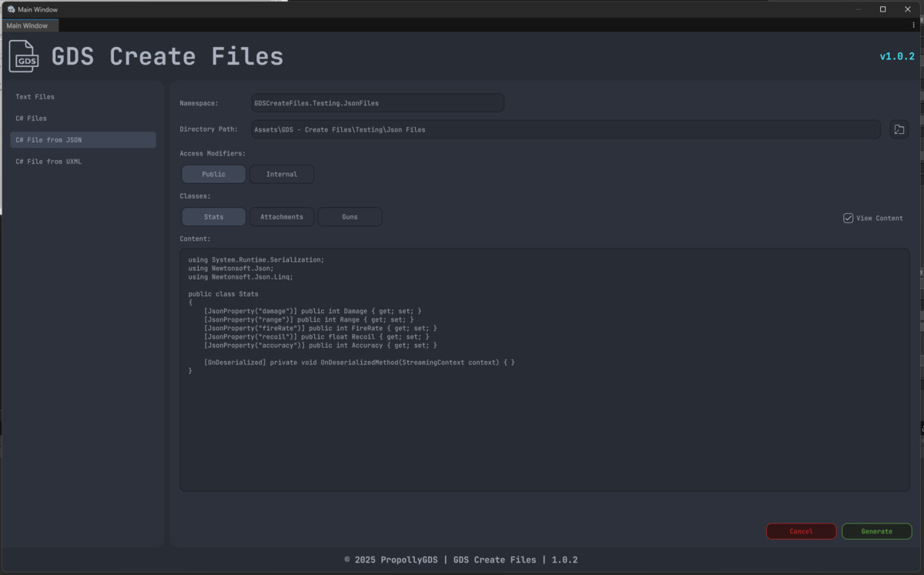Click the 'public class Stats' line

[x=223, y=294]
